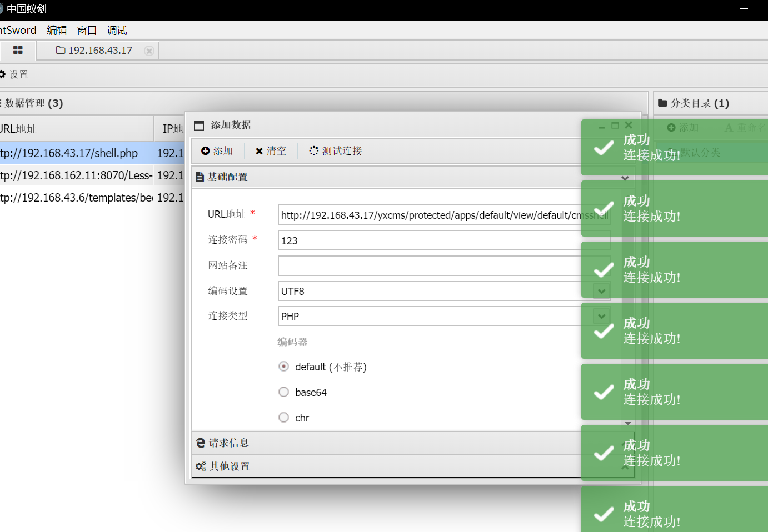The image size is (768, 532).
Task: Select the 192.168.162.11:8070 row
Action: point(92,175)
